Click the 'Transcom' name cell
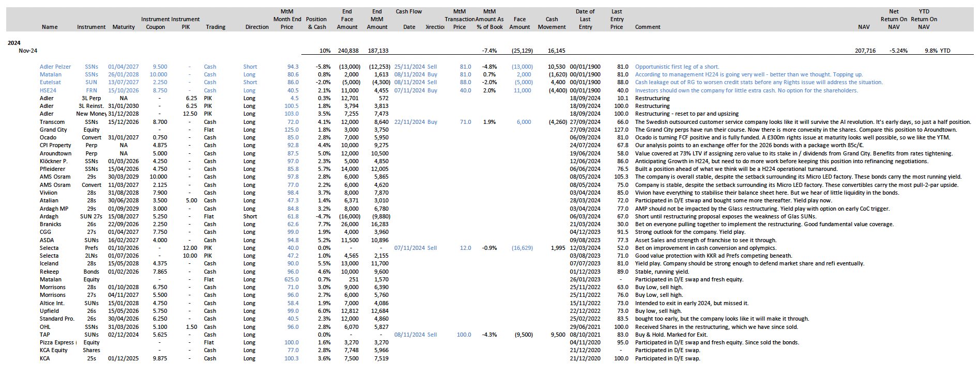 pyautogui.click(x=52, y=122)
